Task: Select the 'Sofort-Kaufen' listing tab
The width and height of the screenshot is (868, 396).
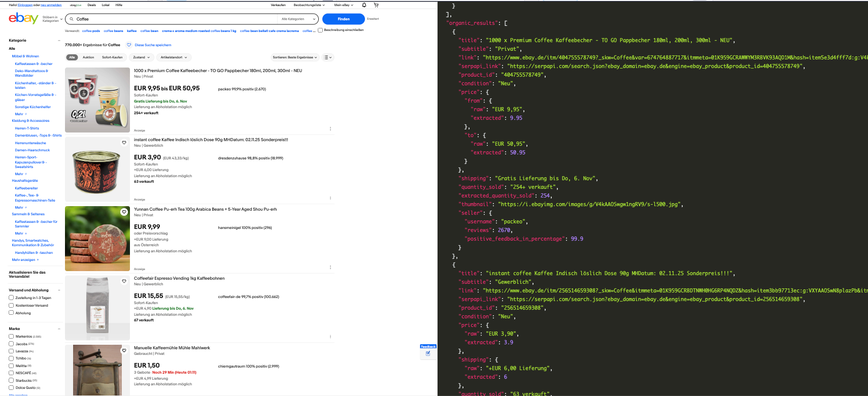Action: click(x=112, y=57)
